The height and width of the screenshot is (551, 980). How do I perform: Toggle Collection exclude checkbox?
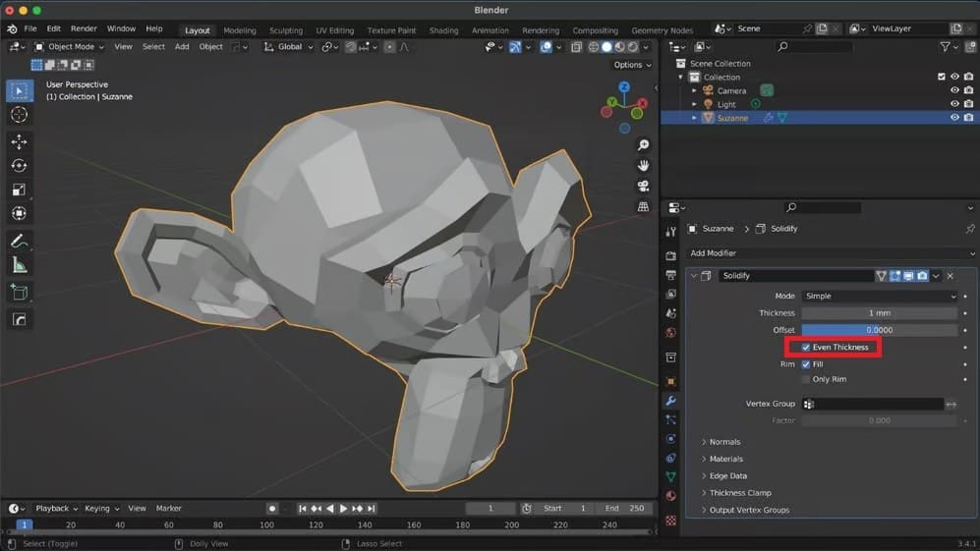pos(942,77)
